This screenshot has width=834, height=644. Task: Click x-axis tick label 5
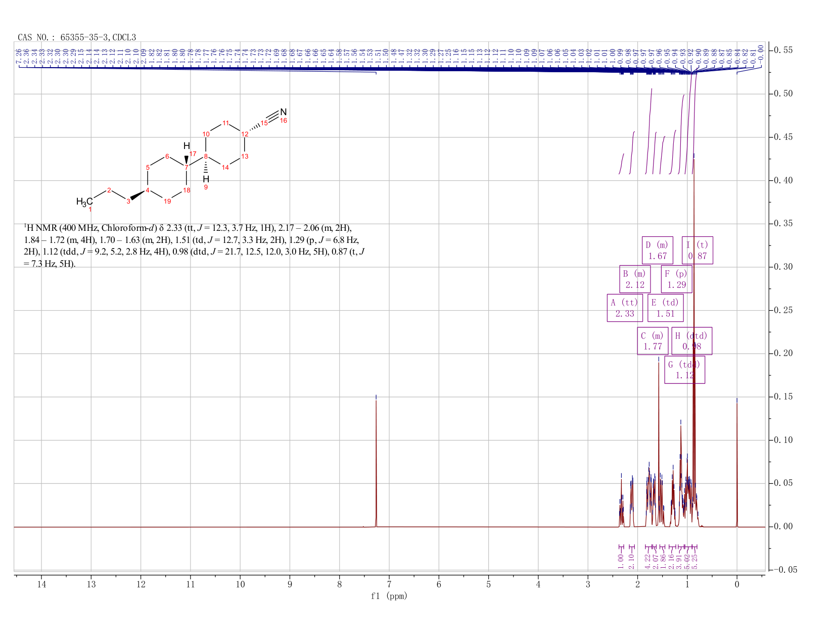tap(488, 584)
